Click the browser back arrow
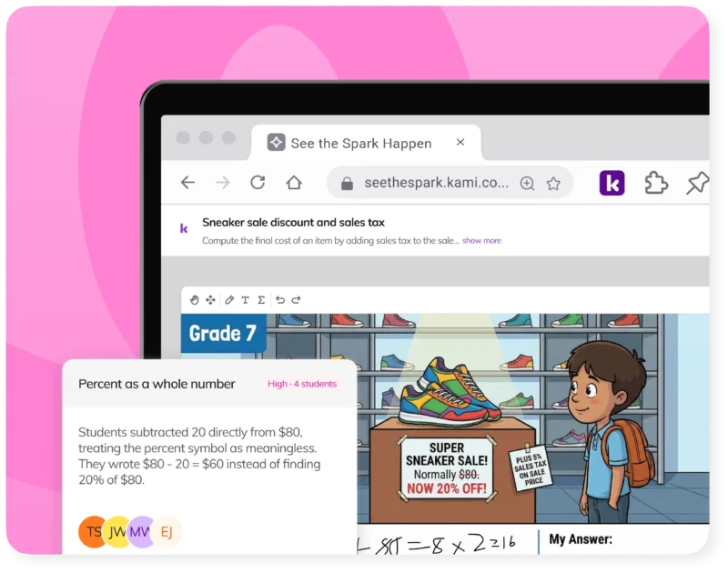Image resolution: width=728 pixels, height=573 pixels. (188, 182)
